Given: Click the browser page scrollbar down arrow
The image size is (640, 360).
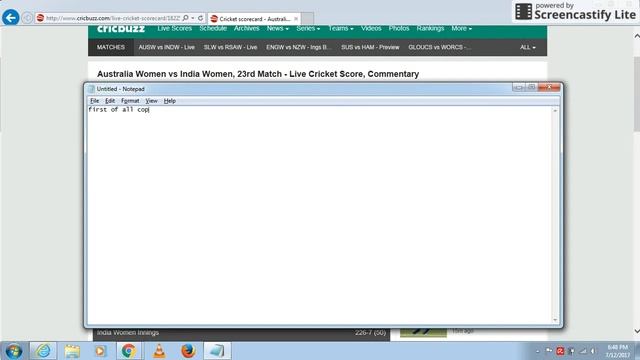Looking at the screenshot, I should (x=637, y=331).
